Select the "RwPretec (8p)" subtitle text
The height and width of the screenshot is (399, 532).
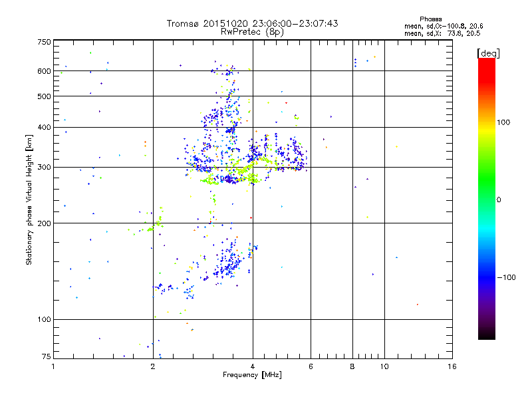tap(252, 32)
